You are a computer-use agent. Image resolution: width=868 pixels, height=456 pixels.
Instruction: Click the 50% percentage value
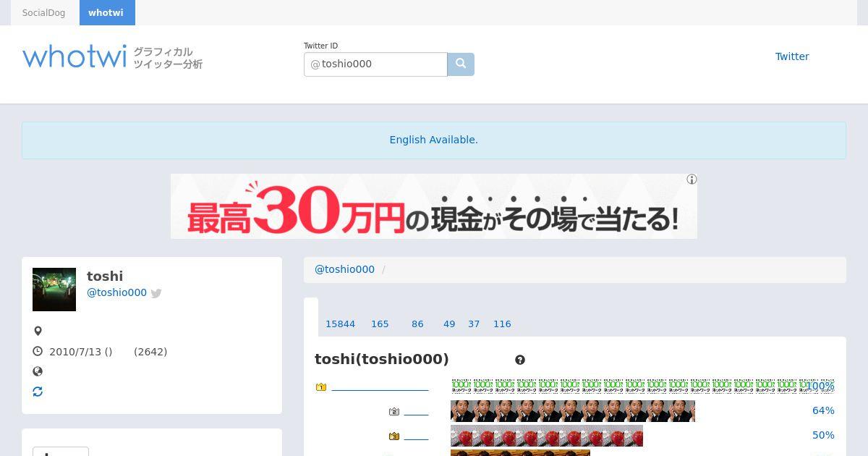tap(823, 435)
